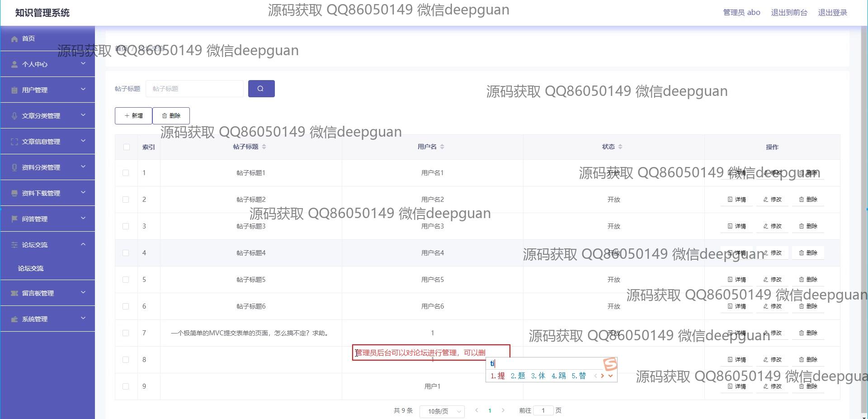Open the 首页 sidebar menu item
The height and width of the screenshot is (419, 868).
47,38
